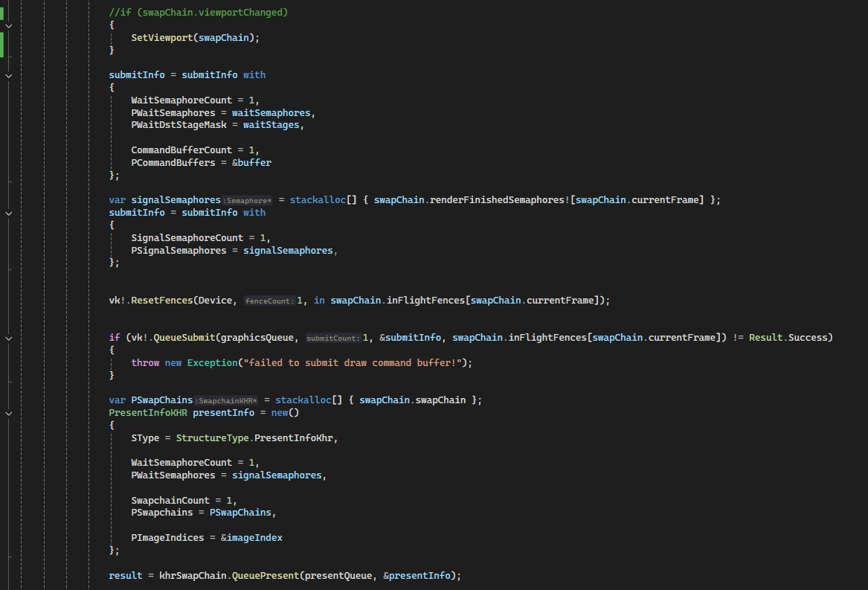Collapse the first submitInfo with block

tap(9, 75)
